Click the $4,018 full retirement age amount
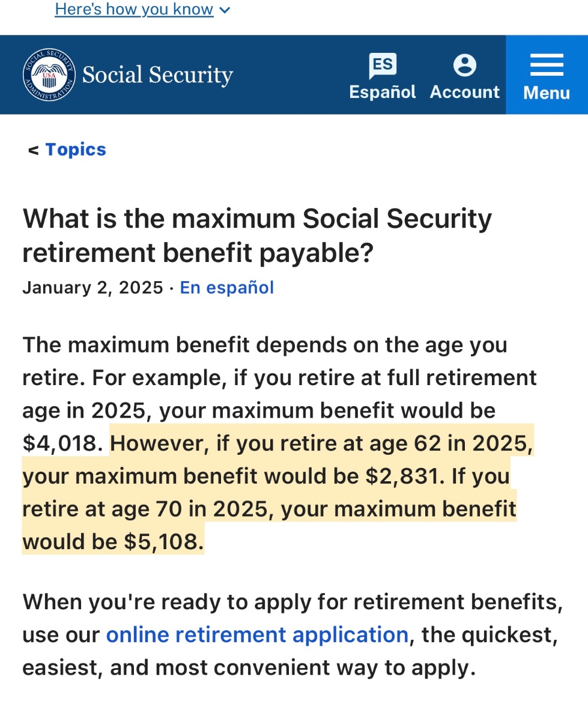Screen dimensions: 588x721 pos(62,443)
